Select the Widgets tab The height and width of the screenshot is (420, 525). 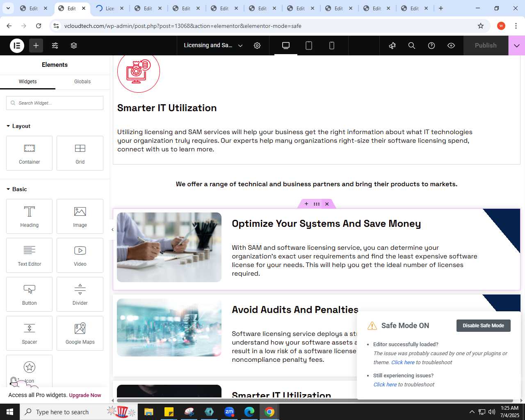pyautogui.click(x=27, y=82)
